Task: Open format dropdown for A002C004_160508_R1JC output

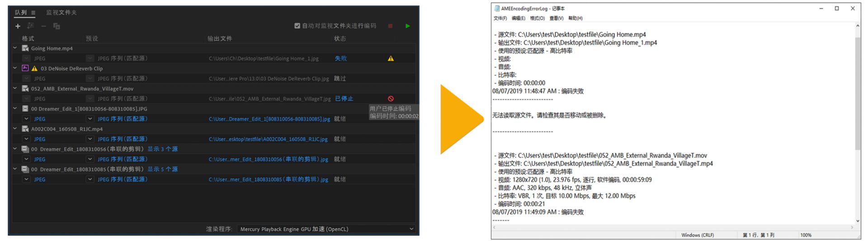Action: (x=26, y=139)
